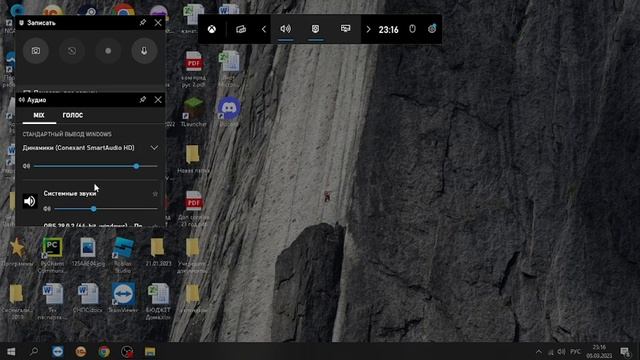Select the TeamViewer desktop shortcut

123,298
